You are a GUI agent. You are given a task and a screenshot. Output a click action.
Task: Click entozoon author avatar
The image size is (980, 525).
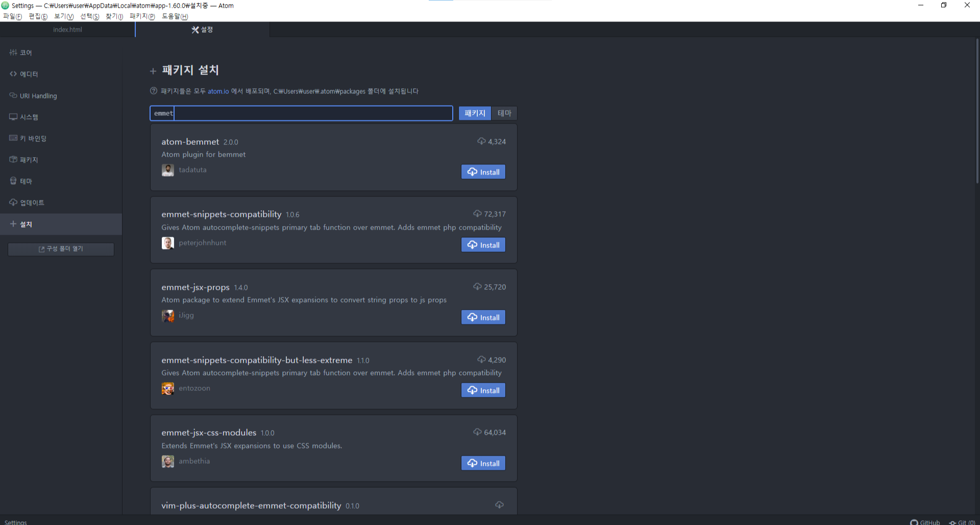point(167,388)
